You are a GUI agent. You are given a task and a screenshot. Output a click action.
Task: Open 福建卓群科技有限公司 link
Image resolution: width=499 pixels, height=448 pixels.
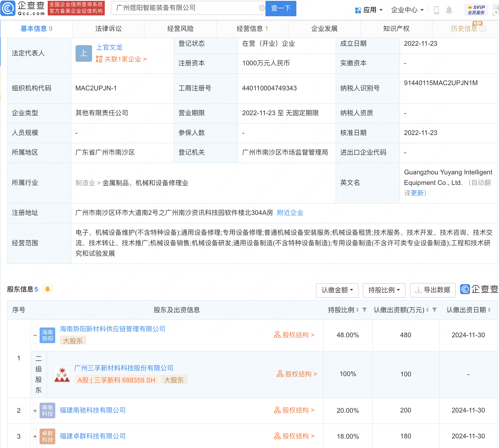[93, 436]
